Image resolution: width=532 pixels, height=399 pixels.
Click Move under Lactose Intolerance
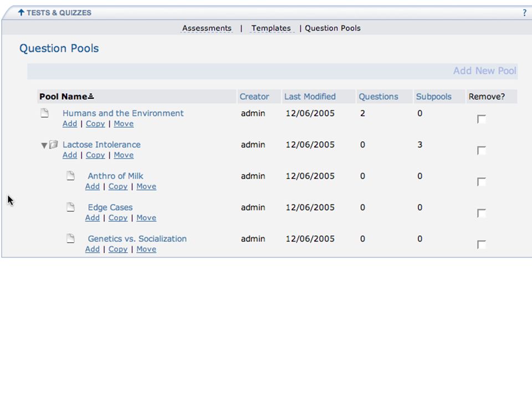tap(124, 155)
